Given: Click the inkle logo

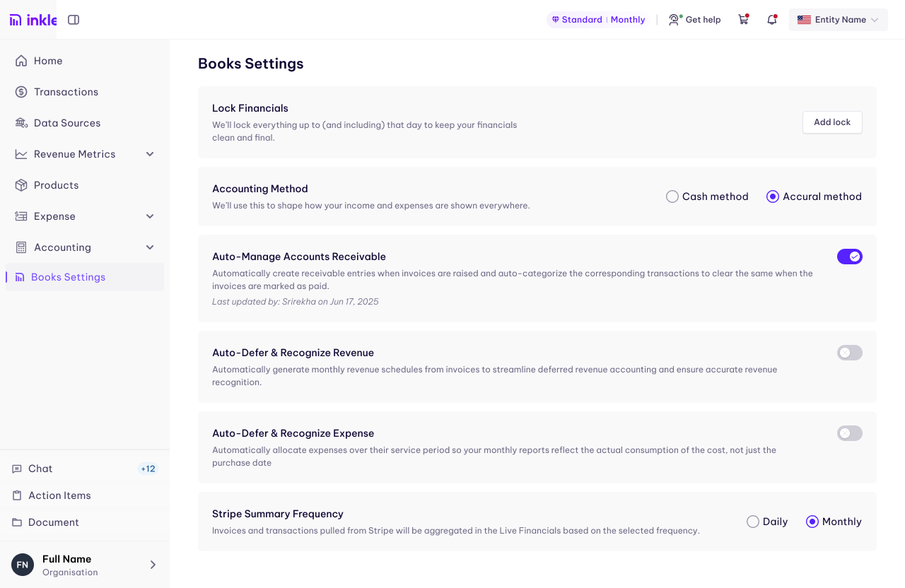Looking at the screenshot, I should click(33, 20).
